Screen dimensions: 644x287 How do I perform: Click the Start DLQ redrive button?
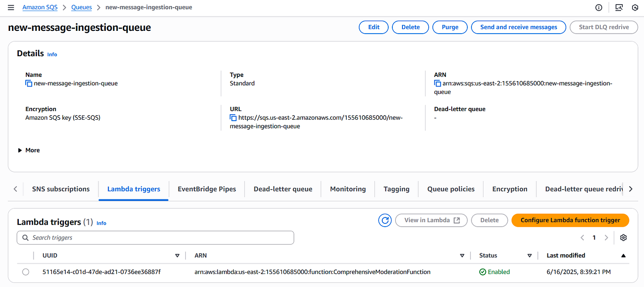604,27
